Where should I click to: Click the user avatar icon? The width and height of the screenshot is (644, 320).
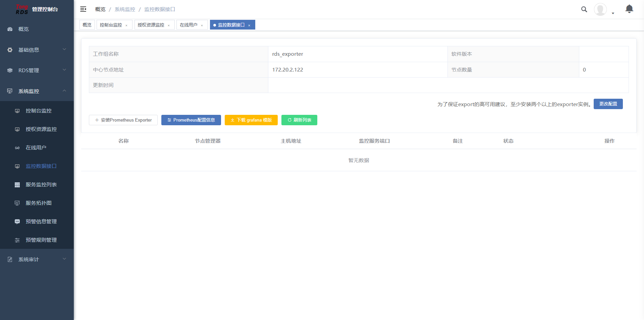click(x=600, y=9)
